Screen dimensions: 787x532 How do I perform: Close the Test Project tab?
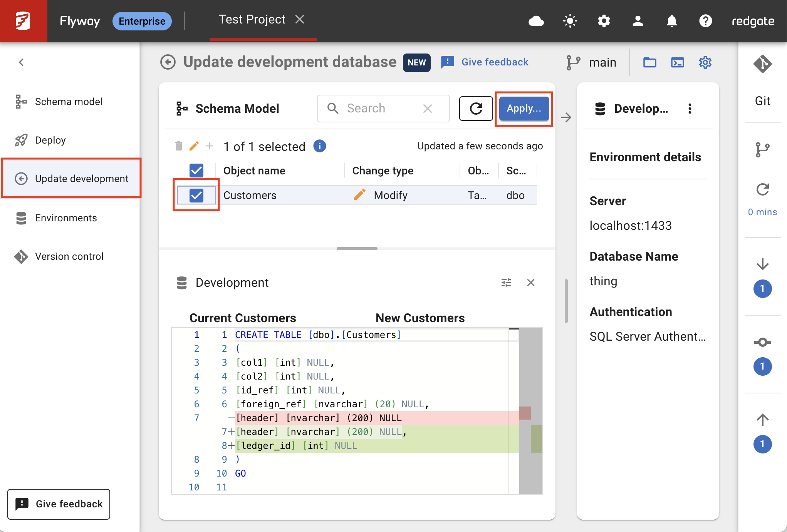click(x=300, y=19)
